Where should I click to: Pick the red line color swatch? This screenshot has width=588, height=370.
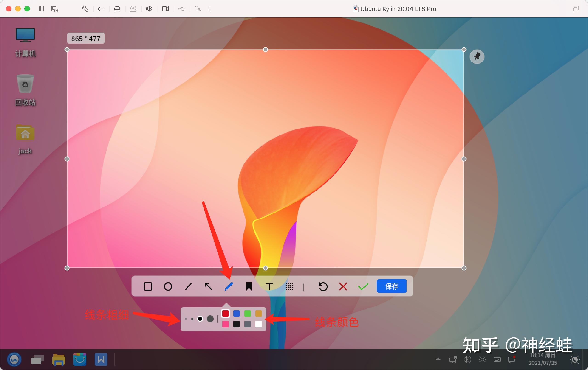point(225,313)
